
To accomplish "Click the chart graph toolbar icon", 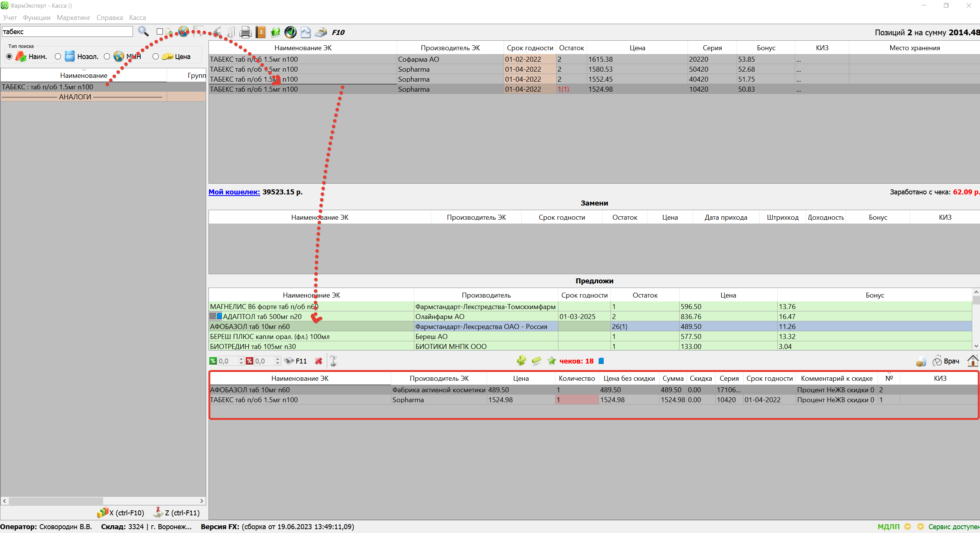I will pos(305,32).
